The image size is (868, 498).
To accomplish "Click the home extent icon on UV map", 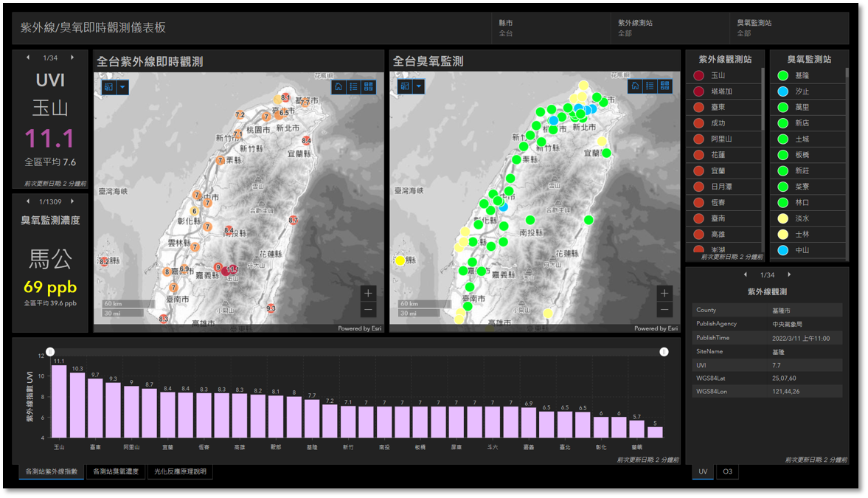I will point(338,87).
